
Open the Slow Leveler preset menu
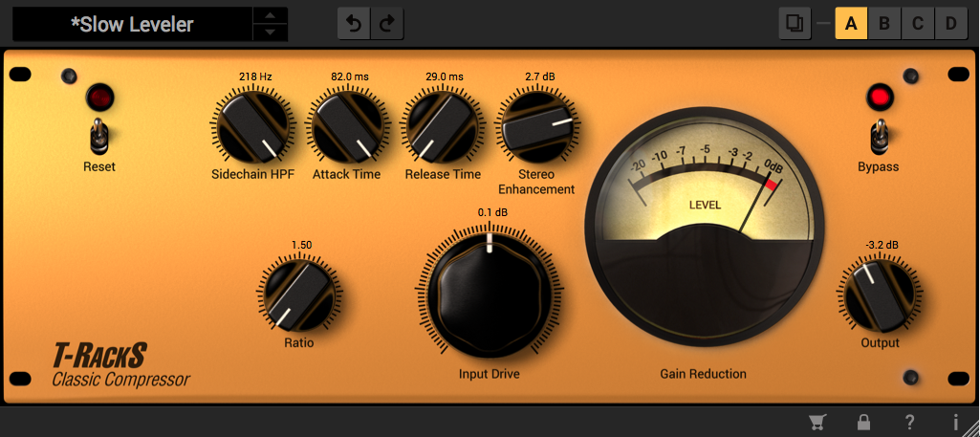[133, 24]
